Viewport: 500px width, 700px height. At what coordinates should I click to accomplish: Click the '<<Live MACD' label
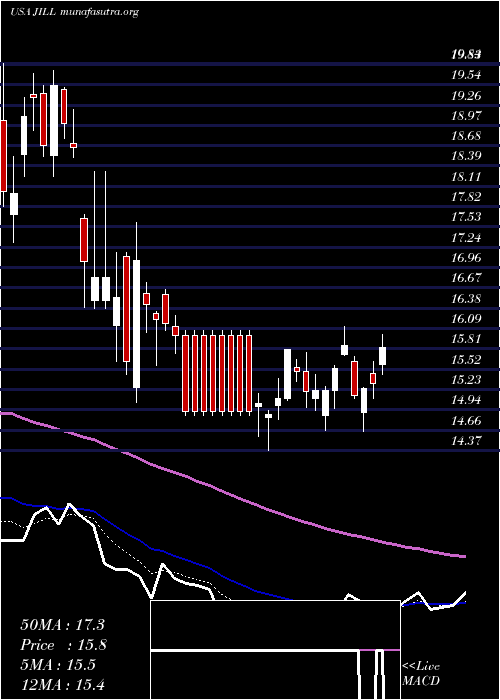pyautogui.click(x=421, y=674)
